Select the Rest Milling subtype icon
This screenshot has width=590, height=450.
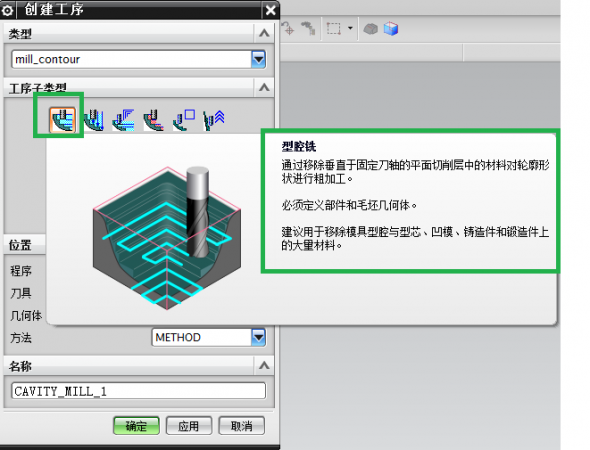point(154,120)
